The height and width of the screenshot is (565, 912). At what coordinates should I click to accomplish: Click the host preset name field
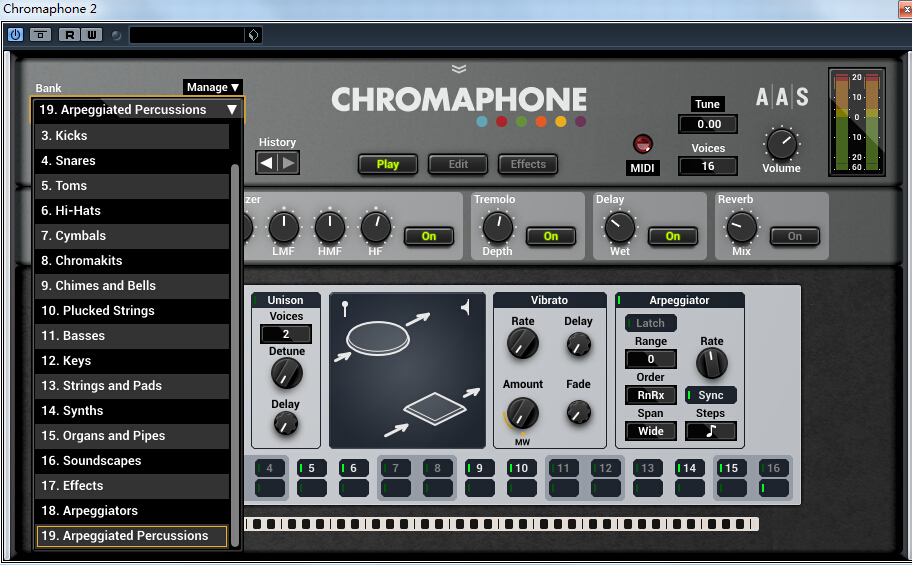pyautogui.click(x=187, y=35)
